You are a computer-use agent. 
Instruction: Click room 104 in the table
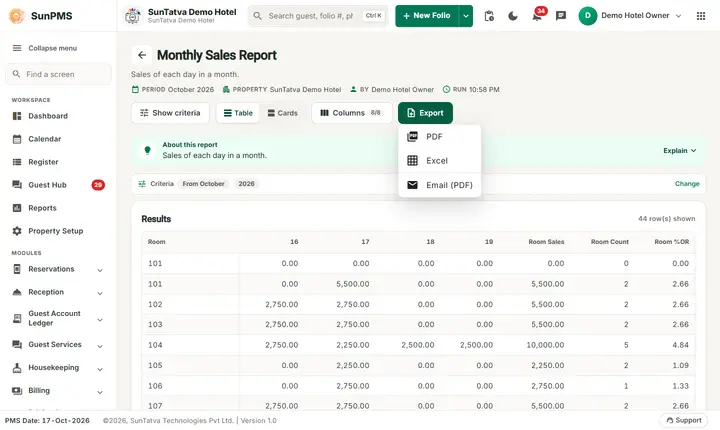click(155, 345)
